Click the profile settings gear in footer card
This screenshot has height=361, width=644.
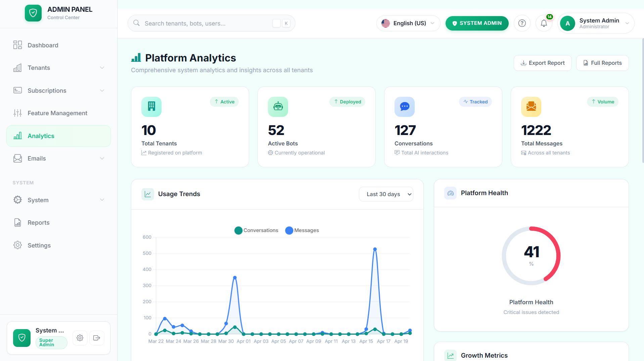point(80,338)
